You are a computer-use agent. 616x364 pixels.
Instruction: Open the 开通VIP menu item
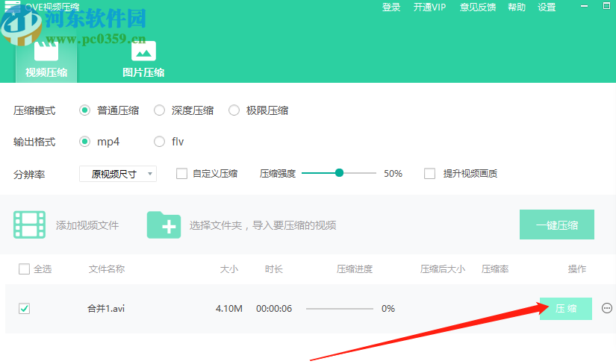[x=429, y=7]
